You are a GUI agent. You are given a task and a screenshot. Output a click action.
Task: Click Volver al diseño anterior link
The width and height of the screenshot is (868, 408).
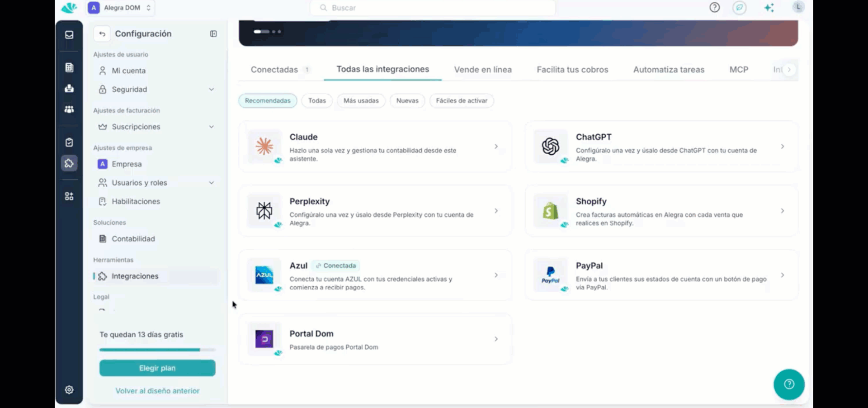pyautogui.click(x=157, y=391)
